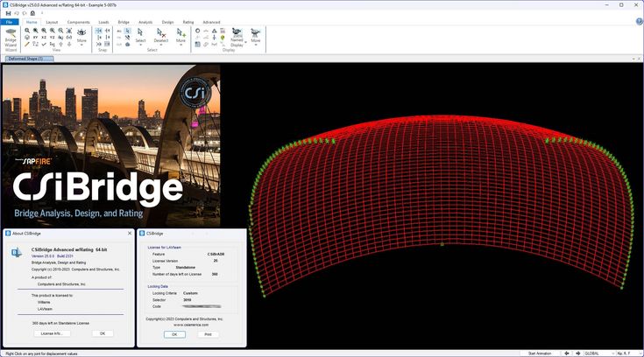Toggle snap to intersections
The image size is (644, 357).
(98, 38)
